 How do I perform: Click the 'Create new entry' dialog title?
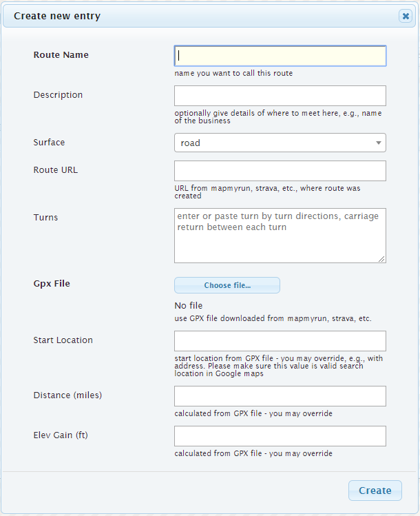point(57,16)
